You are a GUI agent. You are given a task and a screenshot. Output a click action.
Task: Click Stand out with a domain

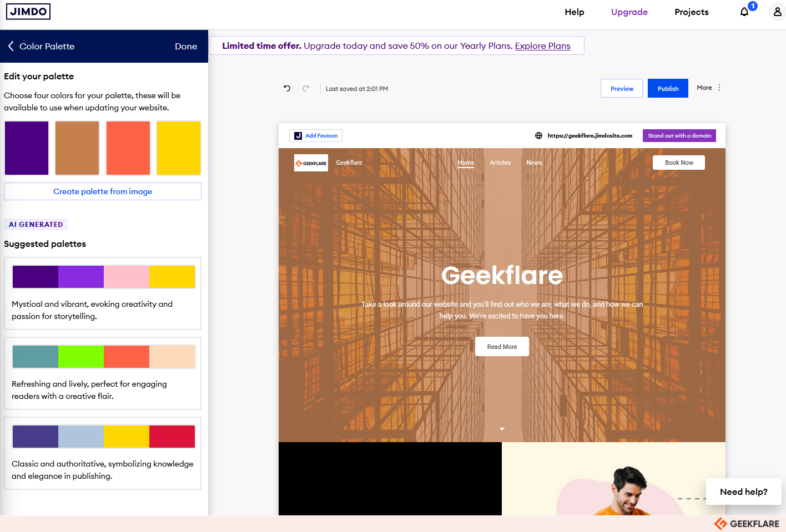679,135
